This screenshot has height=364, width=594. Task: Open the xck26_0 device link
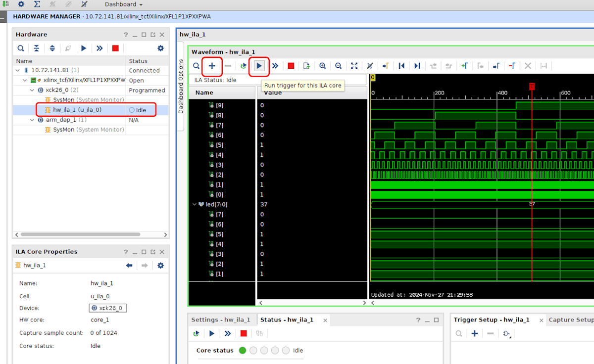[x=107, y=308]
